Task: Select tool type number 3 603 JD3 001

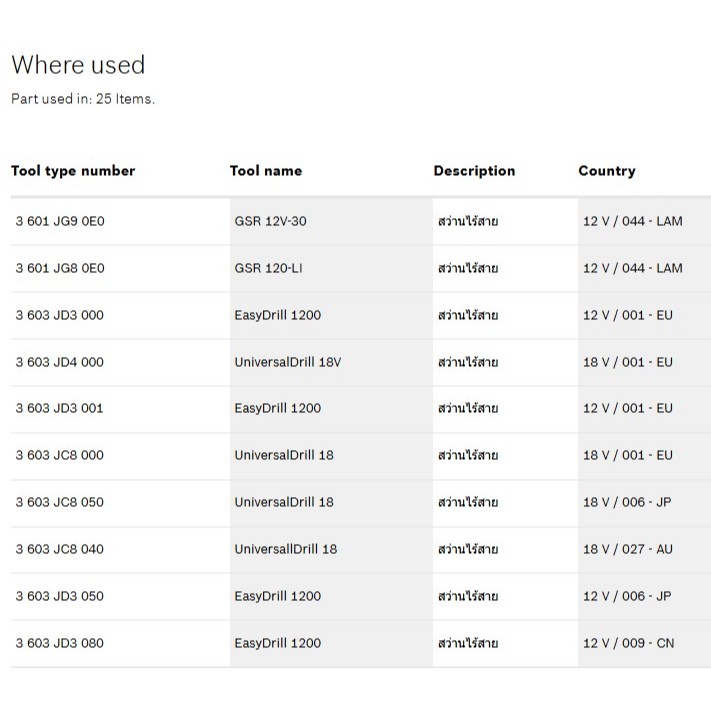Action: tap(60, 408)
